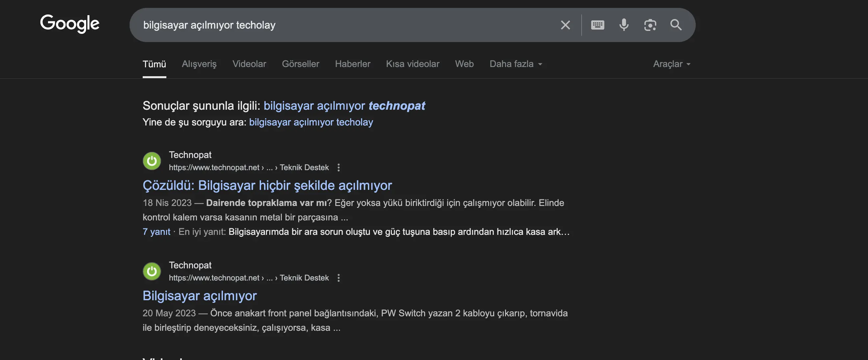Expand the Daha fazla dropdown
Image resolution: width=868 pixels, height=360 pixels.
(516, 64)
